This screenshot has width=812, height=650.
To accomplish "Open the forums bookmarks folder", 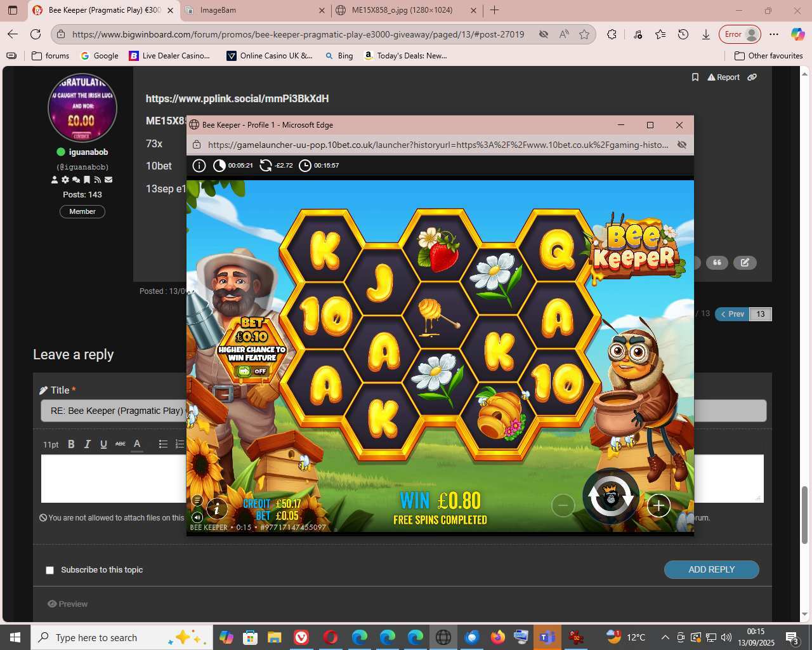I will tap(50, 56).
